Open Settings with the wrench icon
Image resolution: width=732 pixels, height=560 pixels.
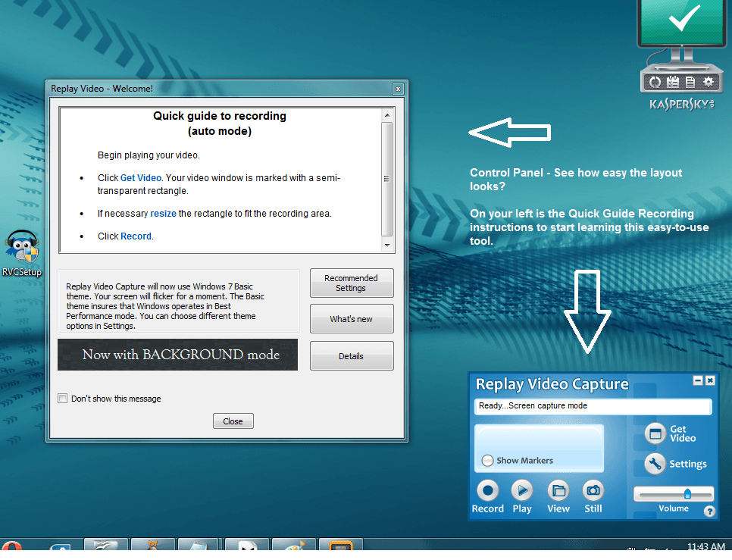click(x=655, y=464)
